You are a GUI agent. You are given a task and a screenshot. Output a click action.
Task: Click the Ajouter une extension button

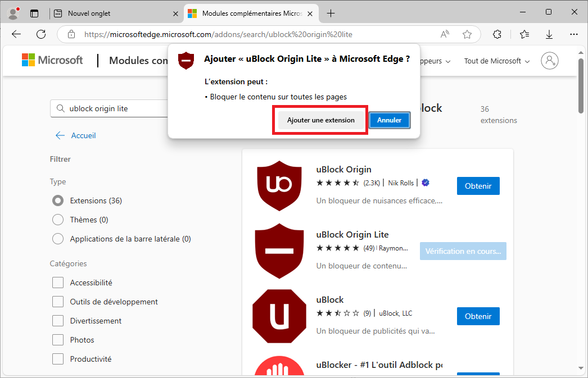[x=320, y=120]
